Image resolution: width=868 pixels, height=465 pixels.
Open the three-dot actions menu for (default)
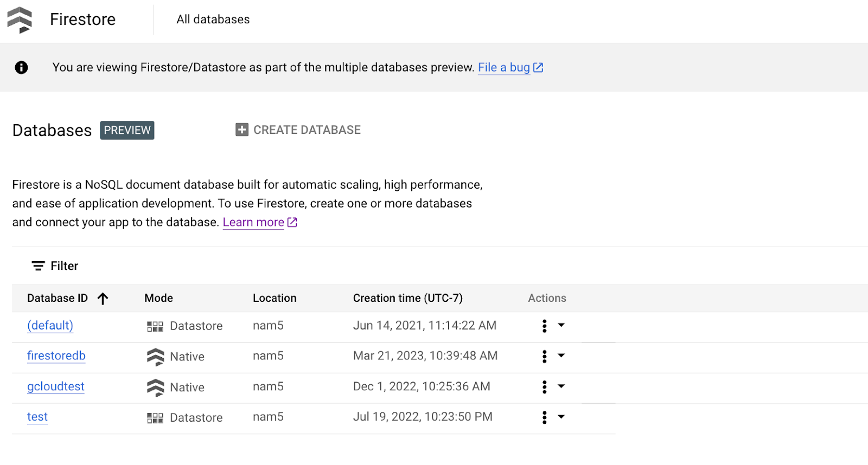[x=545, y=326]
